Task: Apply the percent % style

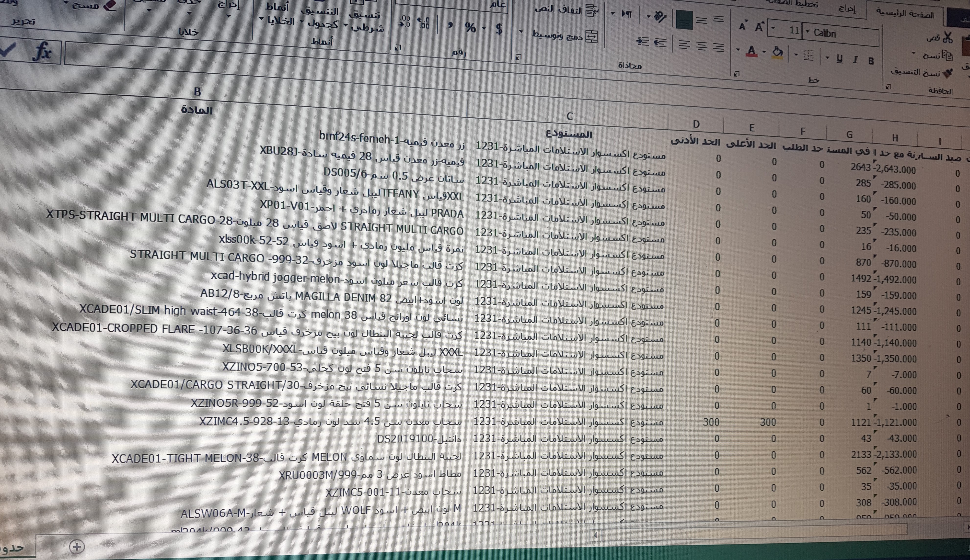Action: click(x=470, y=28)
